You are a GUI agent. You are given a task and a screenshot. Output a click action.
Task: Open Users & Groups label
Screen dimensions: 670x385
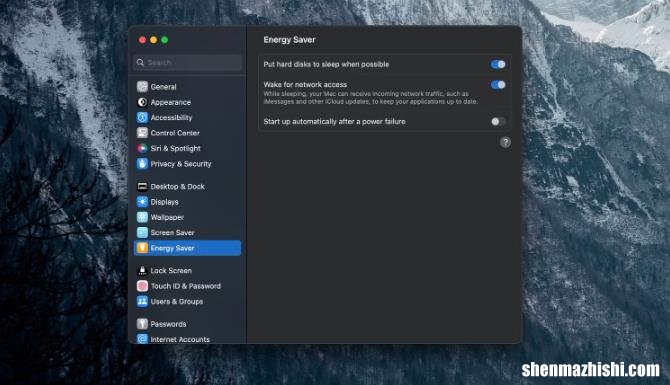(176, 302)
